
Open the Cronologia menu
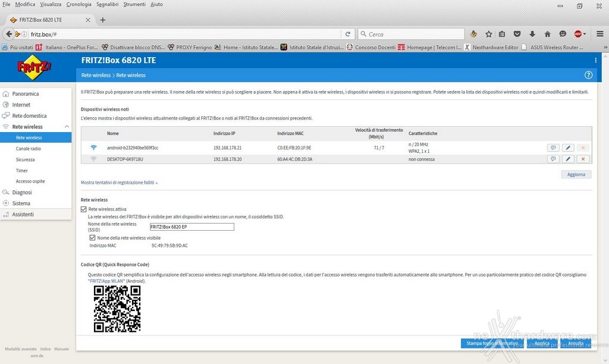[x=79, y=4]
